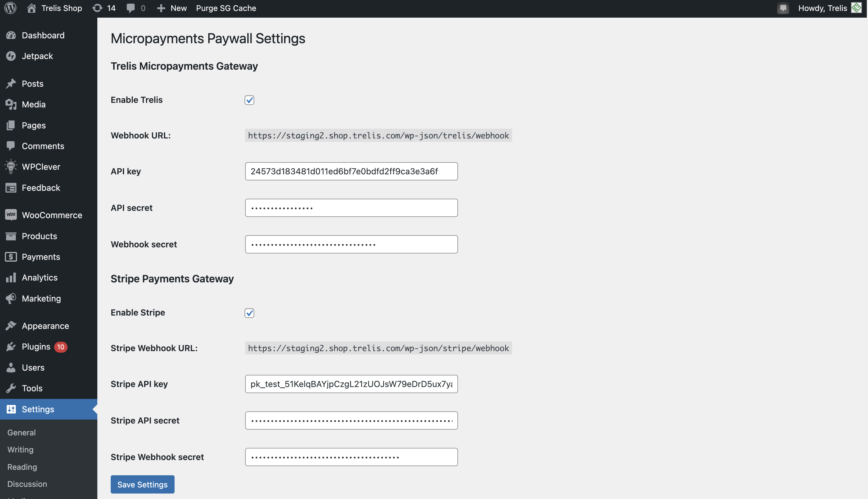Click Purge SG Cache in admin bar
This screenshot has width=868, height=499.
coord(226,8)
